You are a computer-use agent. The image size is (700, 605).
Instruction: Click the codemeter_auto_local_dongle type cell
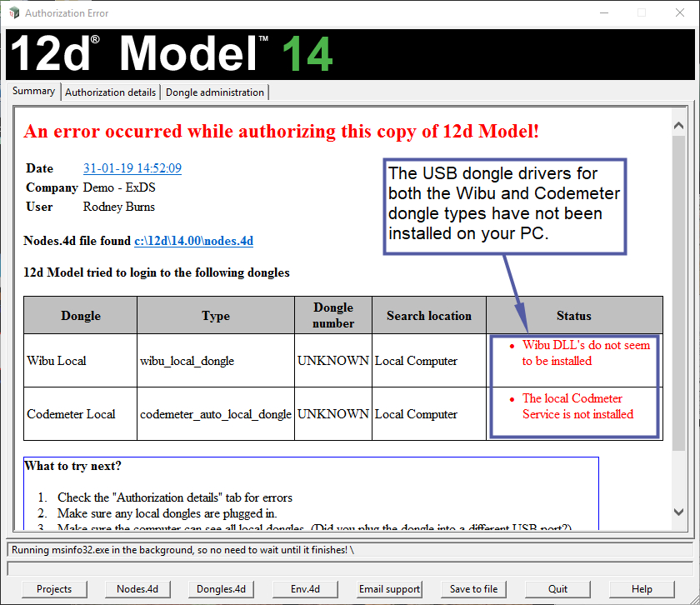pos(216,414)
